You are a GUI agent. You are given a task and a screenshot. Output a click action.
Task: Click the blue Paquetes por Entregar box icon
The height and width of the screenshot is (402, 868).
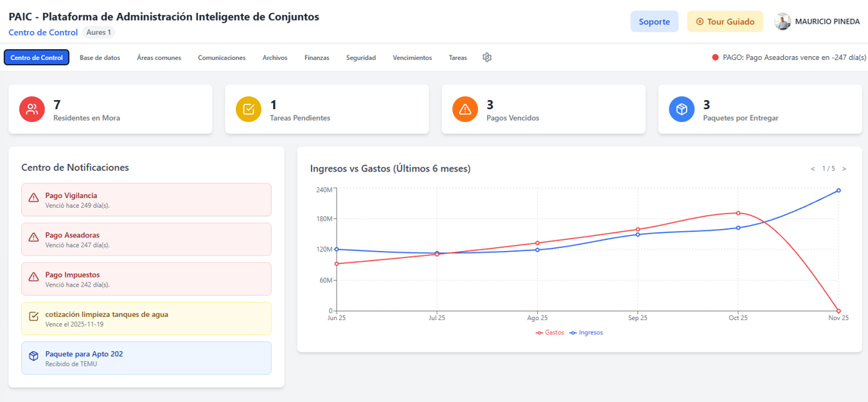tap(681, 109)
